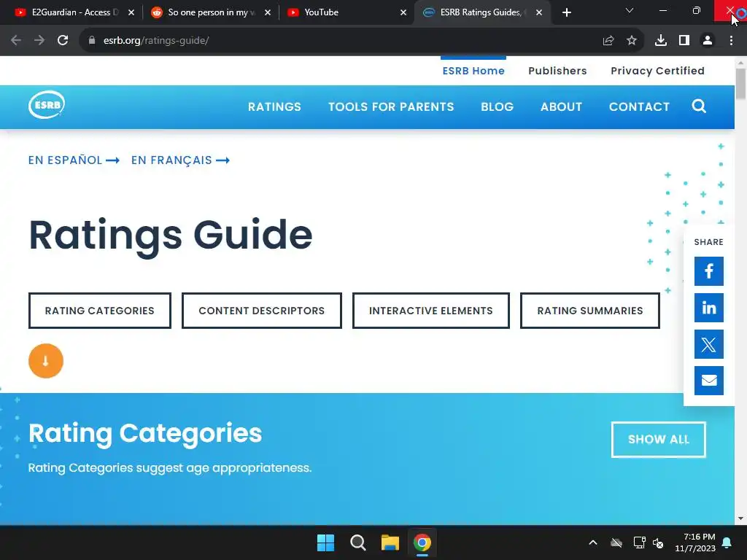The height and width of the screenshot is (560, 747).
Task: Select ESRB Home in the top navigation
Action: coord(473,71)
